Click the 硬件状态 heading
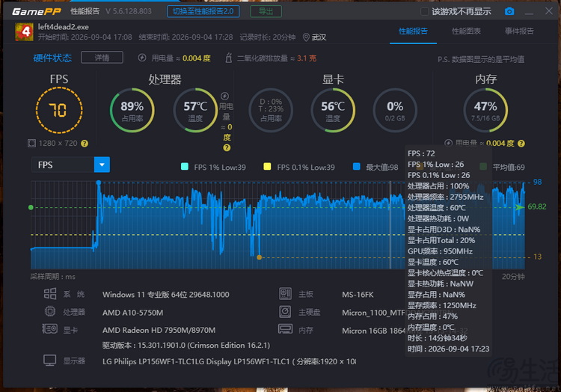Image resolution: width=561 pixels, height=392 pixels. 52,58
